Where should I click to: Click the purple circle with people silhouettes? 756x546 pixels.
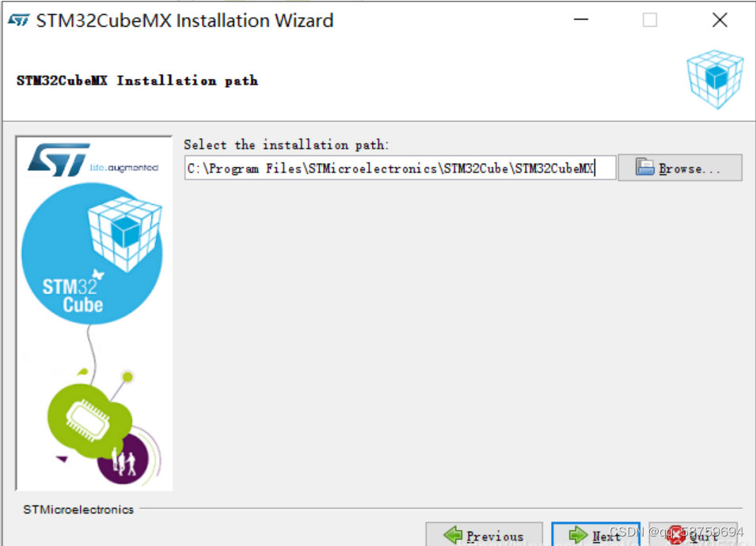[125, 460]
